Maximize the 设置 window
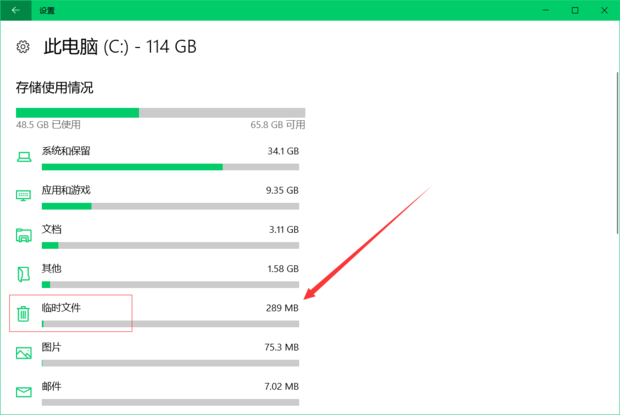620x415 pixels. (x=574, y=10)
